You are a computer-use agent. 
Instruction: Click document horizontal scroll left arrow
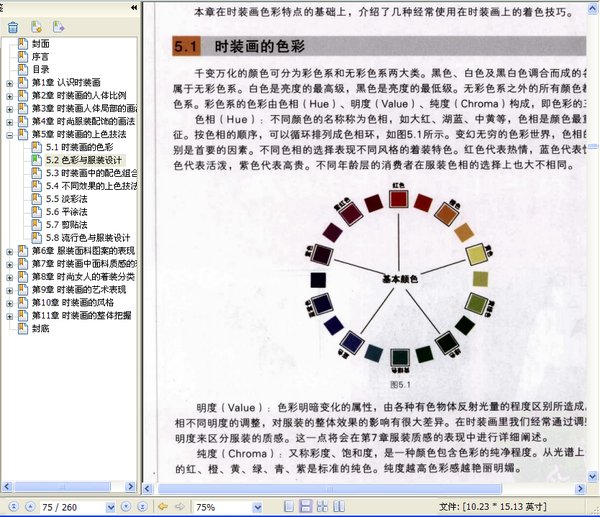click(x=147, y=489)
